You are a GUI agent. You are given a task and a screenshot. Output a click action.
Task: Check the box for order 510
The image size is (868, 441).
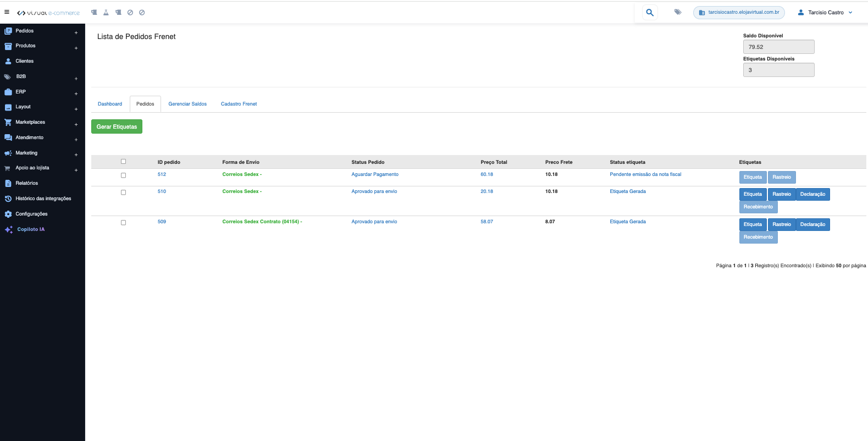coord(123,192)
